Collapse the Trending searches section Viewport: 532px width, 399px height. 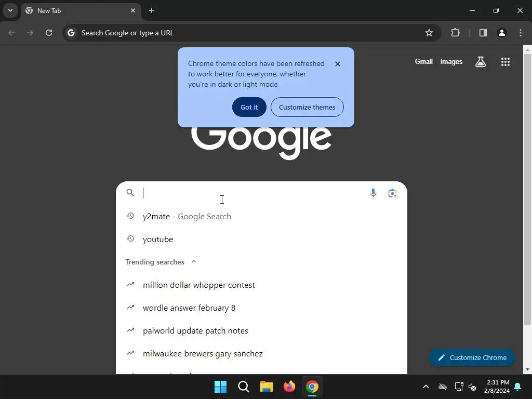tap(194, 262)
